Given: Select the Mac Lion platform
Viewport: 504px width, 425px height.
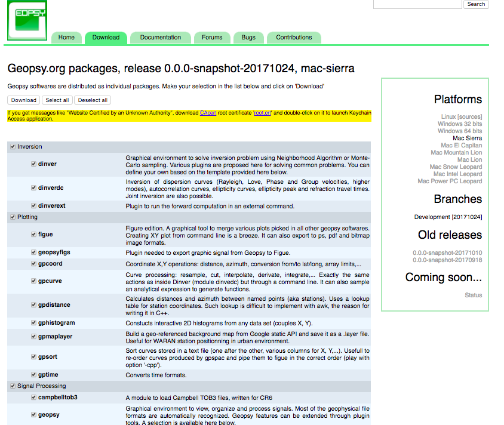Looking at the screenshot, I should (469, 159).
